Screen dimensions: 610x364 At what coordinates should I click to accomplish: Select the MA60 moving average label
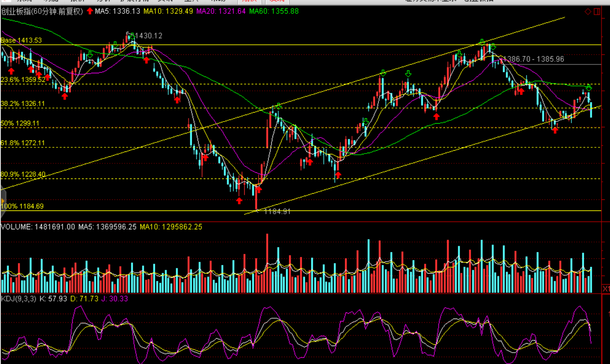[x=274, y=11]
